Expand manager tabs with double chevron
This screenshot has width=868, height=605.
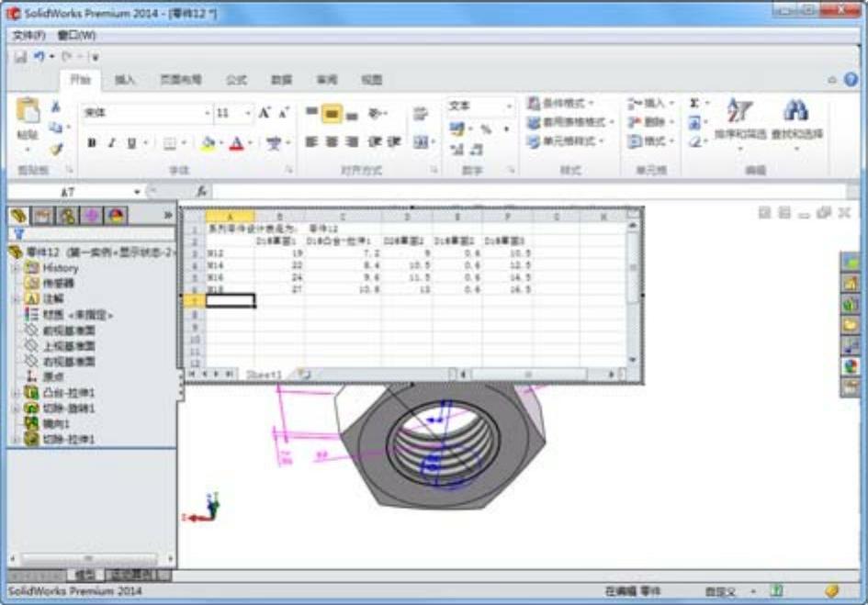tap(168, 216)
